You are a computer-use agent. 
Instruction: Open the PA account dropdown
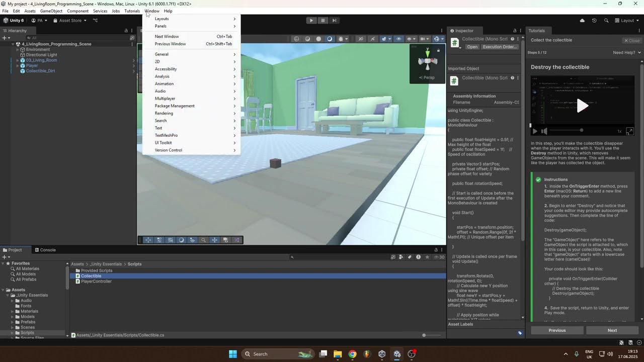(39, 21)
